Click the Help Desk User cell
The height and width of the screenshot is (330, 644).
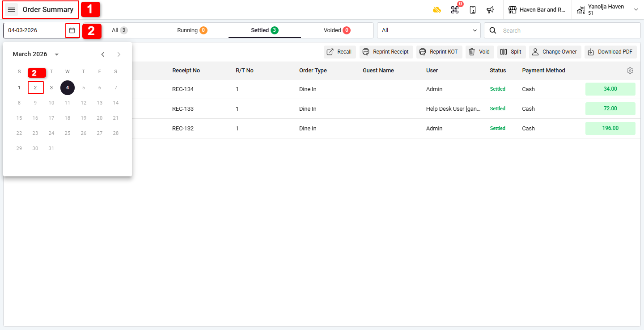click(x=453, y=109)
